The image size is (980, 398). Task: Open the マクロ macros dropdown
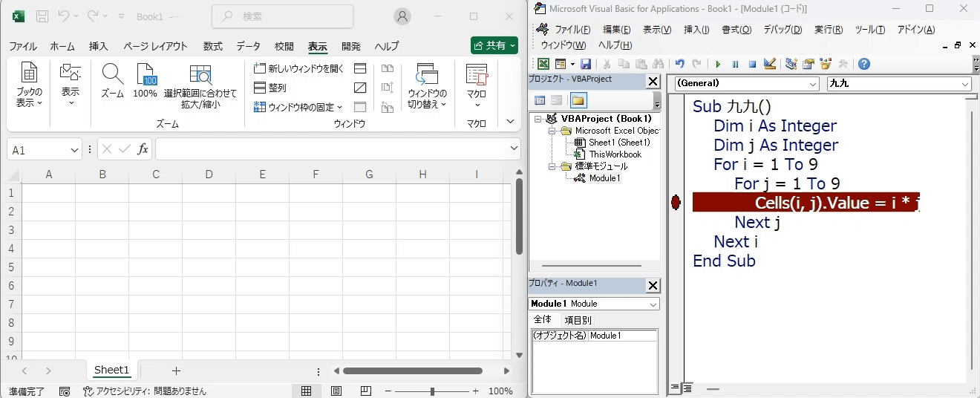477,84
